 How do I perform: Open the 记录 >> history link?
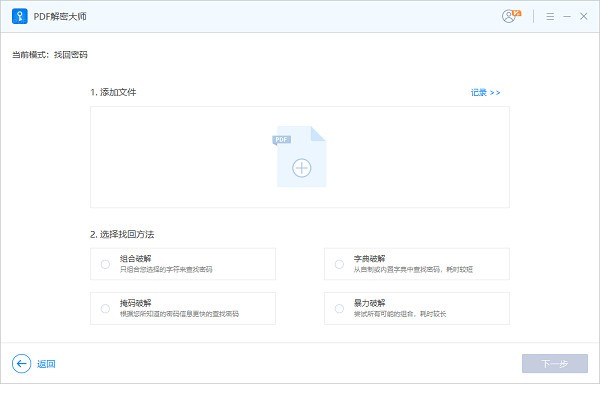pyautogui.click(x=485, y=93)
